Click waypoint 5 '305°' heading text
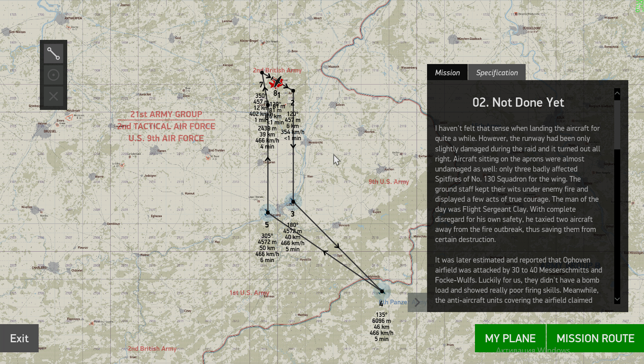The width and height of the screenshot is (644, 364). coord(267,236)
